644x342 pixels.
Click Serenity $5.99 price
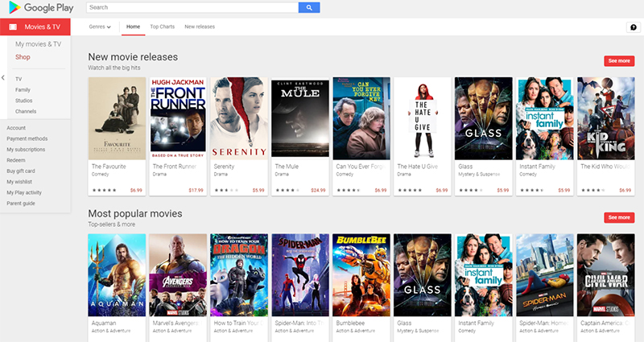pyautogui.click(x=258, y=190)
